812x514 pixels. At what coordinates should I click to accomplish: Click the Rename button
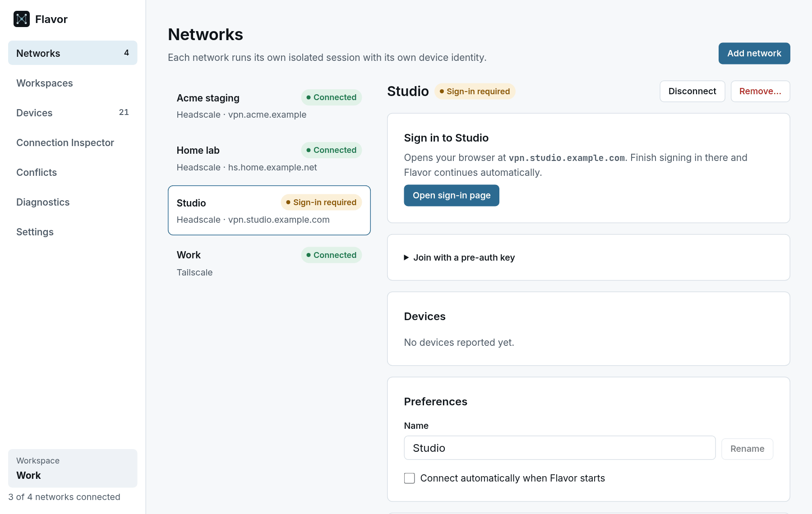(x=747, y=449)
